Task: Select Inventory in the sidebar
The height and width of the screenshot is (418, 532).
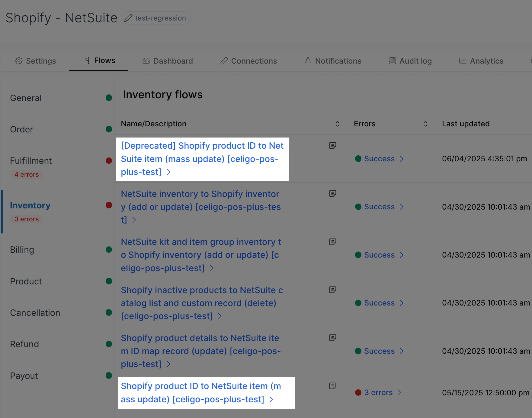Action: (x=30, y=205)
